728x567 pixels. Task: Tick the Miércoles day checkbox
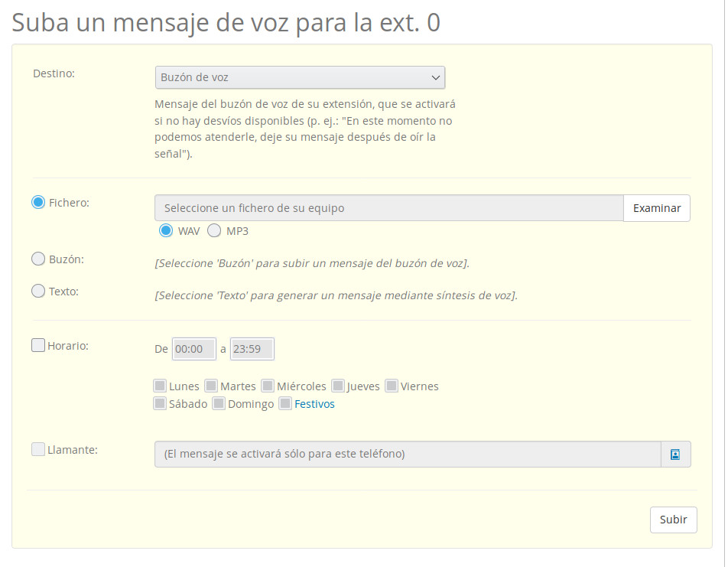pyautogui.click(x=268, y=386)
